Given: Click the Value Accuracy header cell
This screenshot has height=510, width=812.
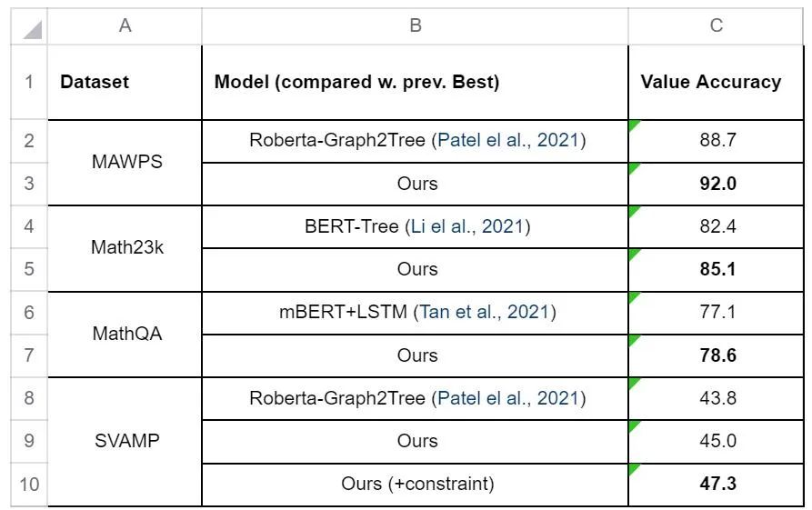Looking at the screenshot, I should point(717,82).
